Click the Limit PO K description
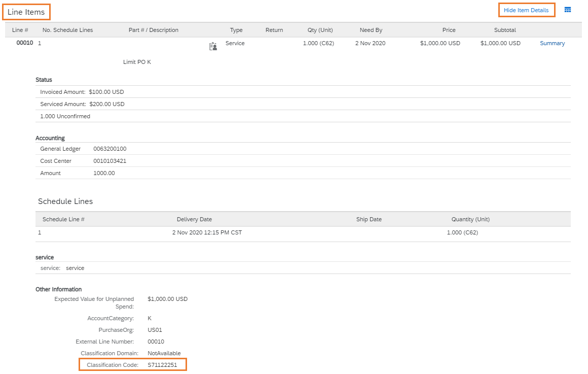 (x=137, y=62)
